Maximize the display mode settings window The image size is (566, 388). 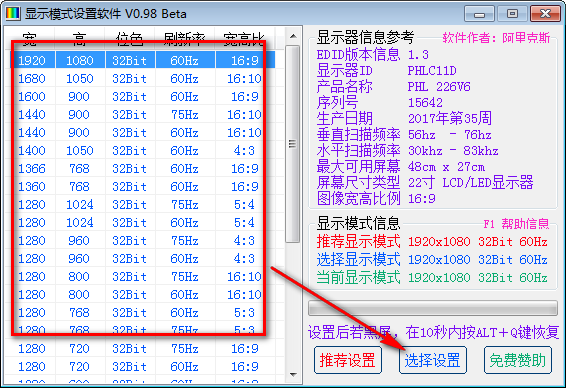(512, 14)
